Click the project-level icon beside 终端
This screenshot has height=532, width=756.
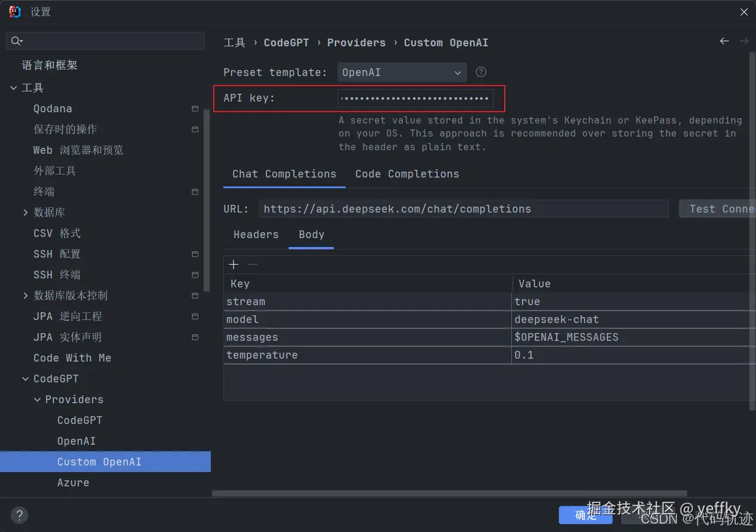[195, 192]
